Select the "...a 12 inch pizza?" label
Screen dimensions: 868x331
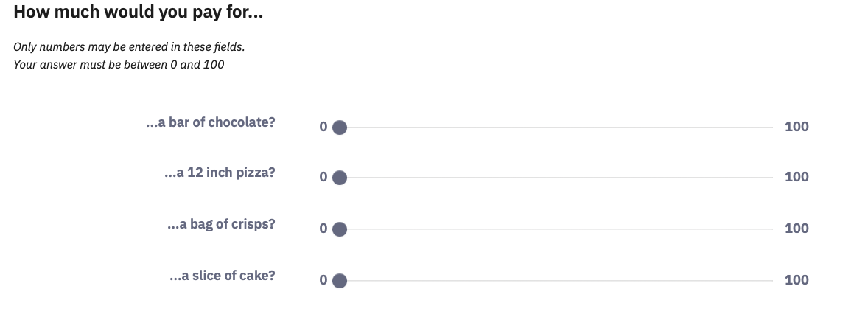pyautogui.click(x=220, y=173)
